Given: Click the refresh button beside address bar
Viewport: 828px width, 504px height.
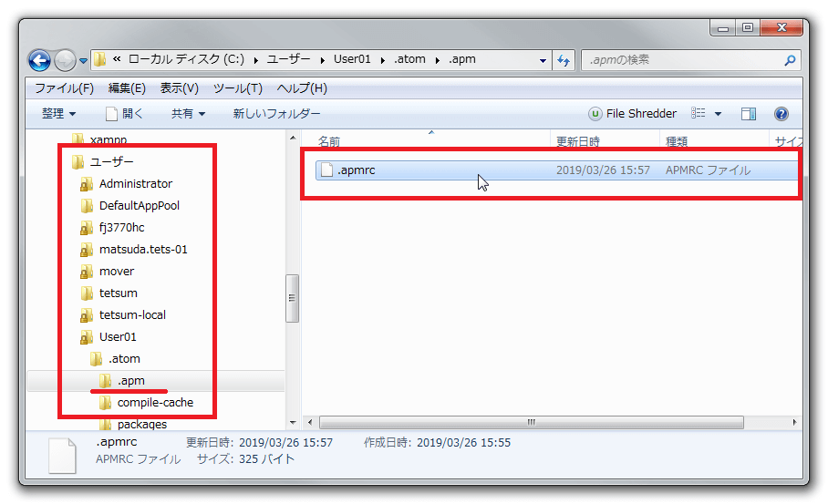Looking at the screenshot, I should tap(564, 61).
